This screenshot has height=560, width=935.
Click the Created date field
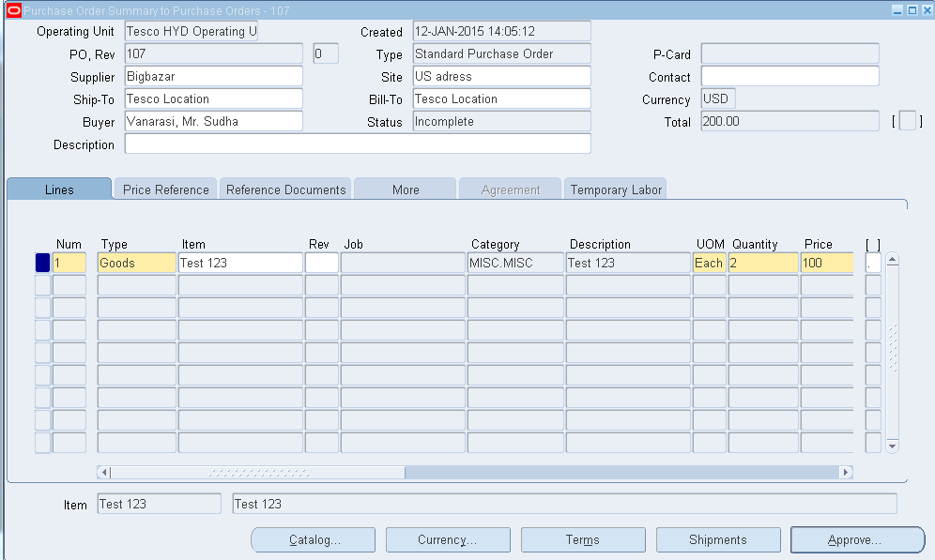tap(501, 31)
